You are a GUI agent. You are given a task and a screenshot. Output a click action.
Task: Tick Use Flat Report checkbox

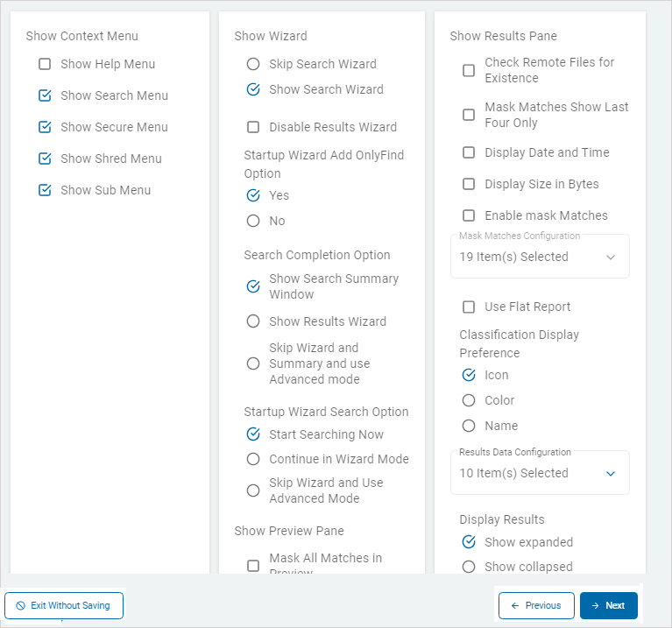[x=469, y=307]
